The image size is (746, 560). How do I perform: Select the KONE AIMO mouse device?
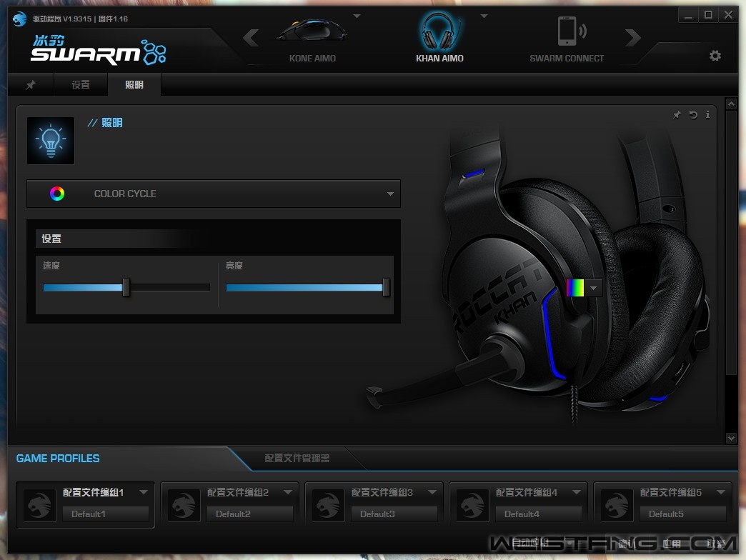tap(312, 40)
